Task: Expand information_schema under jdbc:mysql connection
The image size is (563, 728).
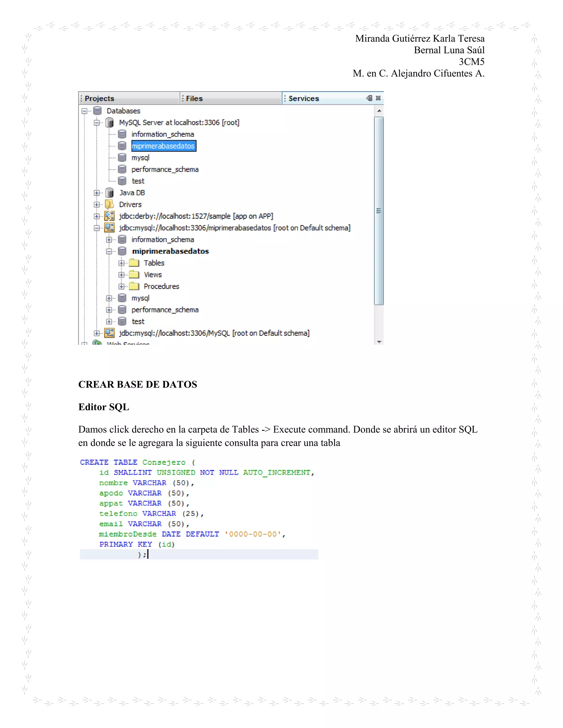Action: pyautogui.click(x=109, y=240)
